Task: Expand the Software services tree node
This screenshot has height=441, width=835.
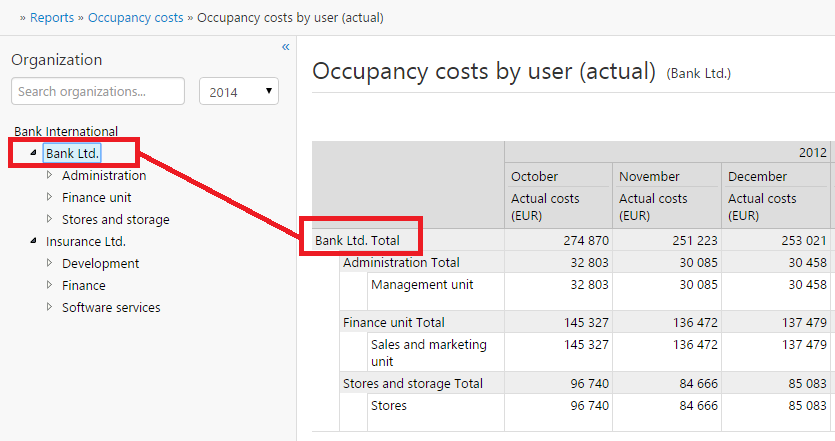Action: tap(49, 308)
